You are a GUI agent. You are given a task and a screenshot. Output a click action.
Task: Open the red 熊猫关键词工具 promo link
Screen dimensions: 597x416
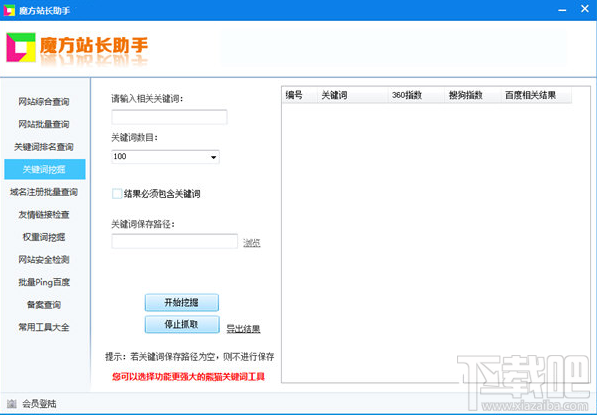(188, 377)
